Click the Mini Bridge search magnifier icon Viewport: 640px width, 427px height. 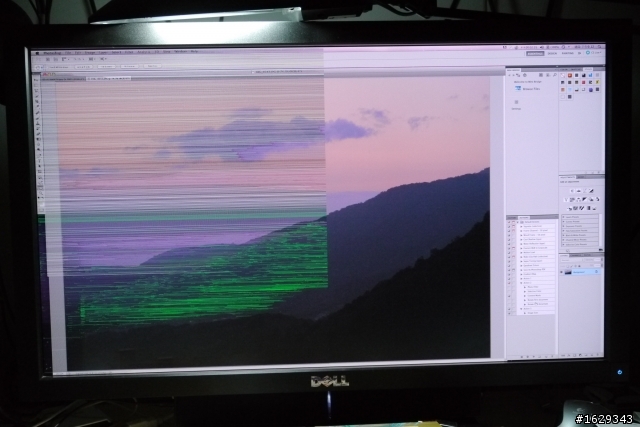pos(554,75)
